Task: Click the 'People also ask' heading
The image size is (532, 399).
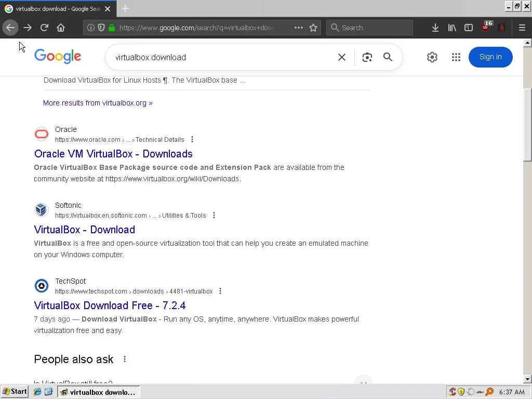Action: tap(74, 360)
